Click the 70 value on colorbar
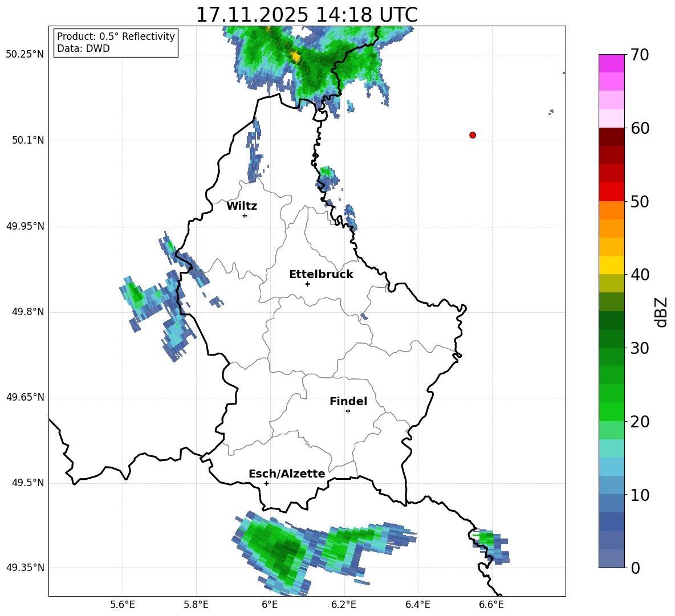The image size is (675, 616). pos(640,55)
